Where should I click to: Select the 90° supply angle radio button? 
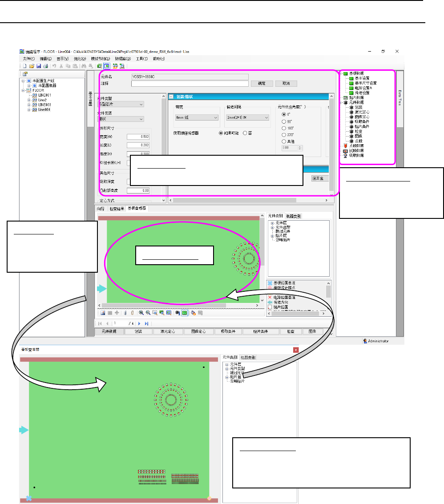tap(284, 121)
